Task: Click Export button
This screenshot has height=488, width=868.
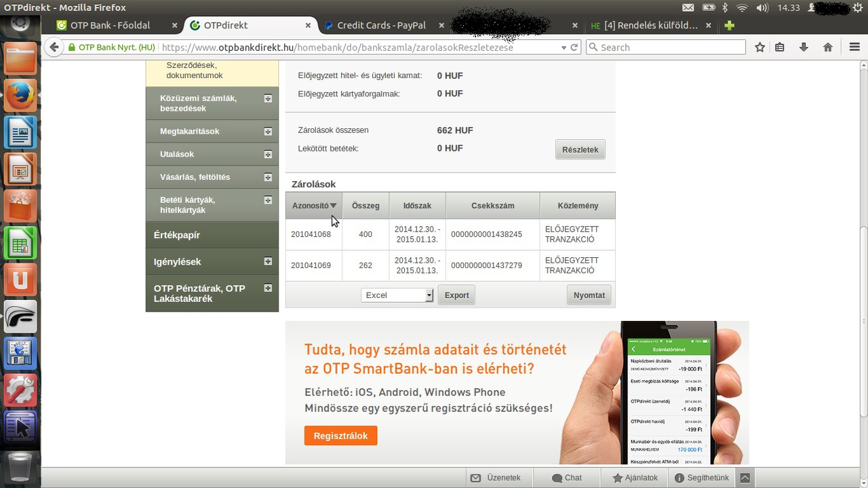Action: click(456, 295)
